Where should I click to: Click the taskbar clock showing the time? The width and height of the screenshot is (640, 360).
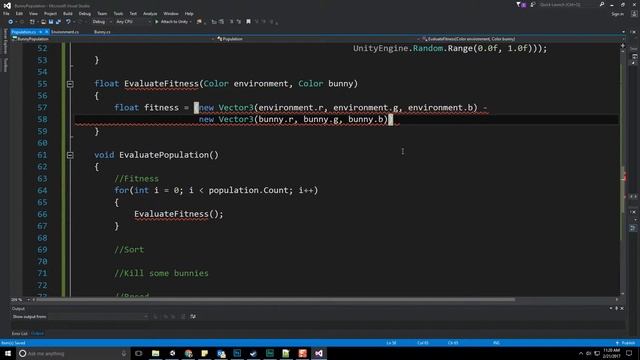click(x=611, y=353)
